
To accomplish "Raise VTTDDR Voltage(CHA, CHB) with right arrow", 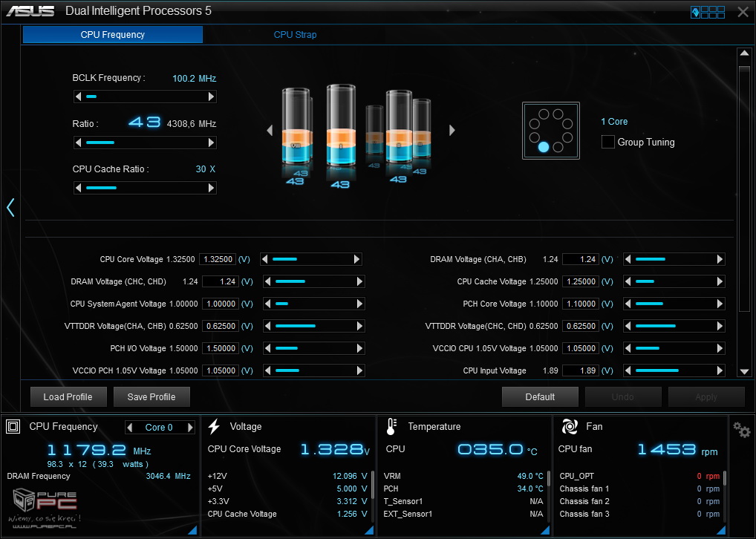I will 359,326.
